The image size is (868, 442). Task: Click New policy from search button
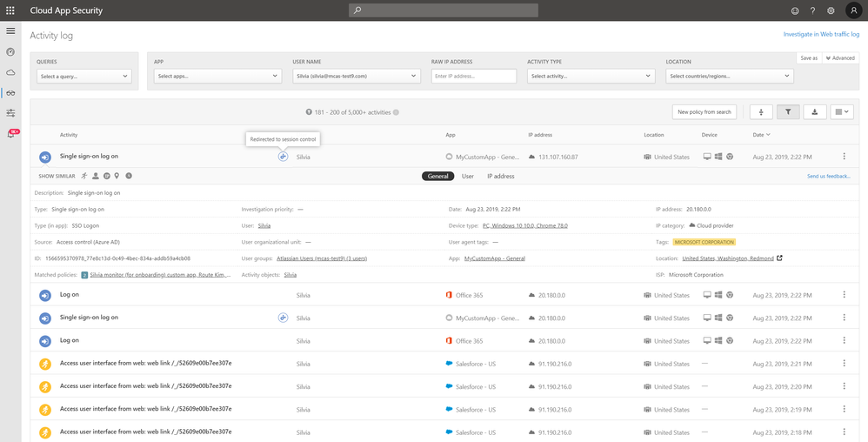704,112
